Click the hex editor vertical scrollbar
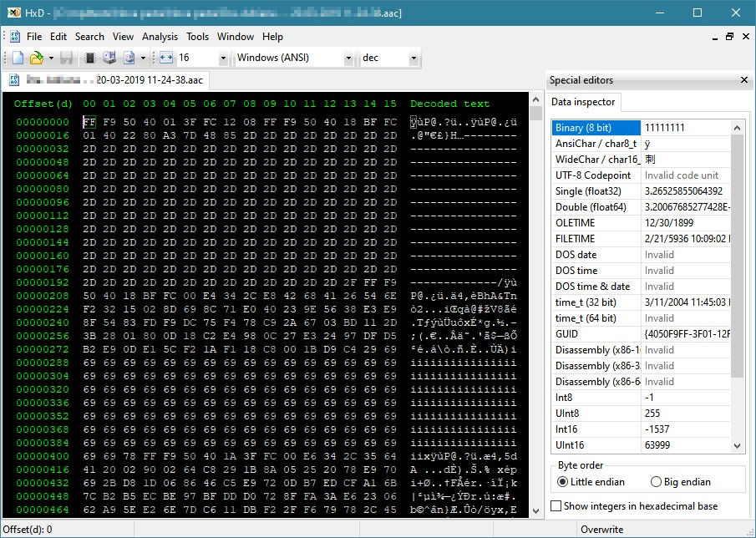 [535, 309]
